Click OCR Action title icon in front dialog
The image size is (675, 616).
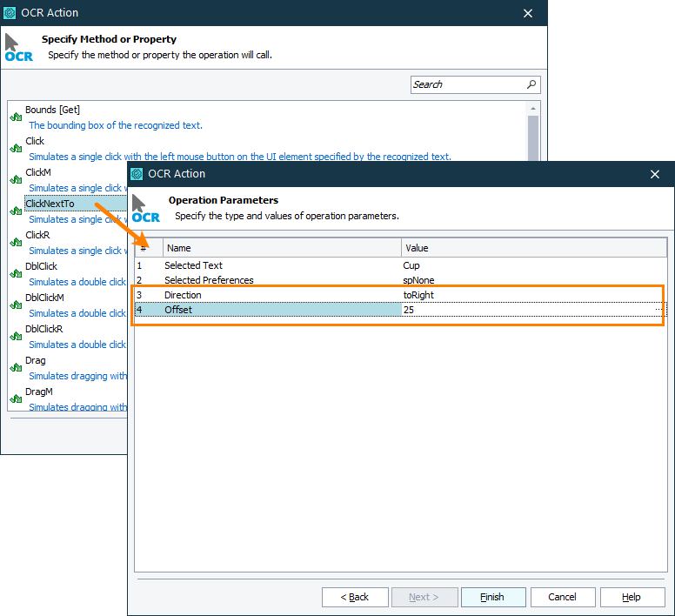pyautogui.click(x=137, y=174)
